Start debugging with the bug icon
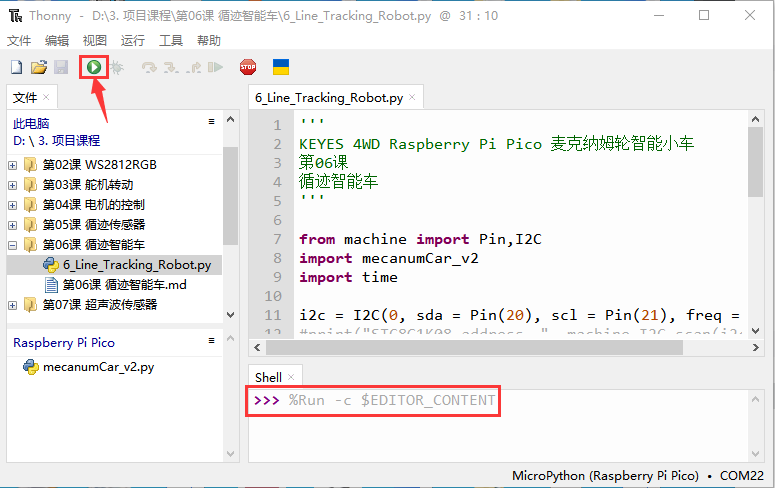The image size is (775, 488). tap(117, 67)
